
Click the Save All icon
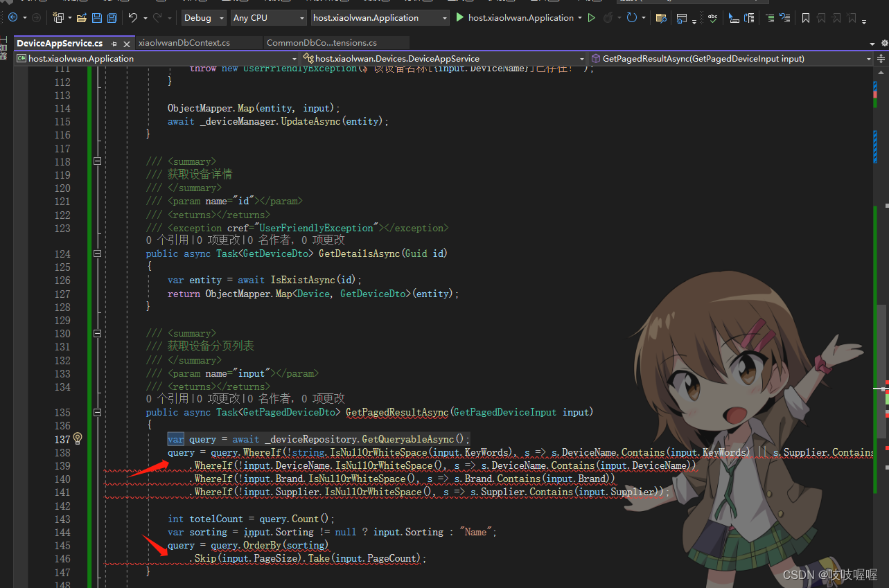pos(114,17)
